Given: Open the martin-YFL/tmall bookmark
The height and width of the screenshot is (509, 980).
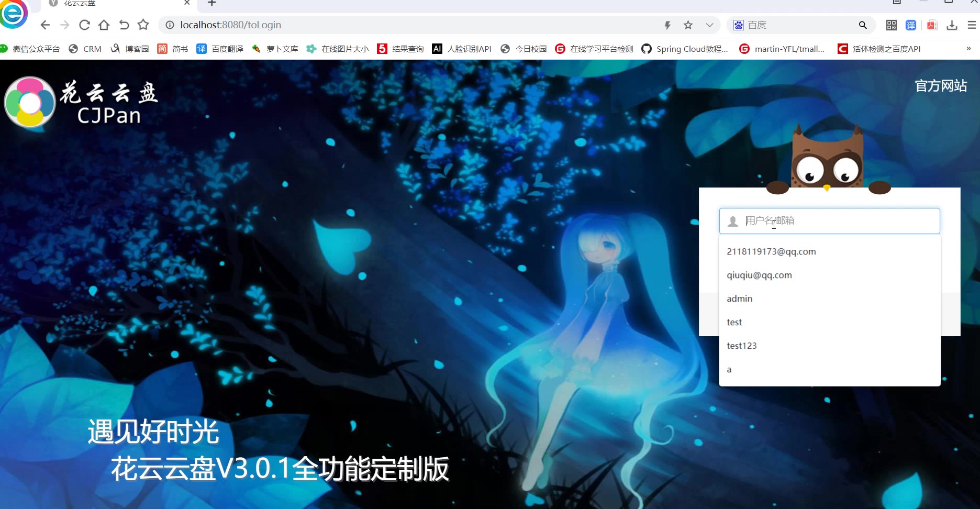Looking at the screenshot, I should tap(782, 49).
